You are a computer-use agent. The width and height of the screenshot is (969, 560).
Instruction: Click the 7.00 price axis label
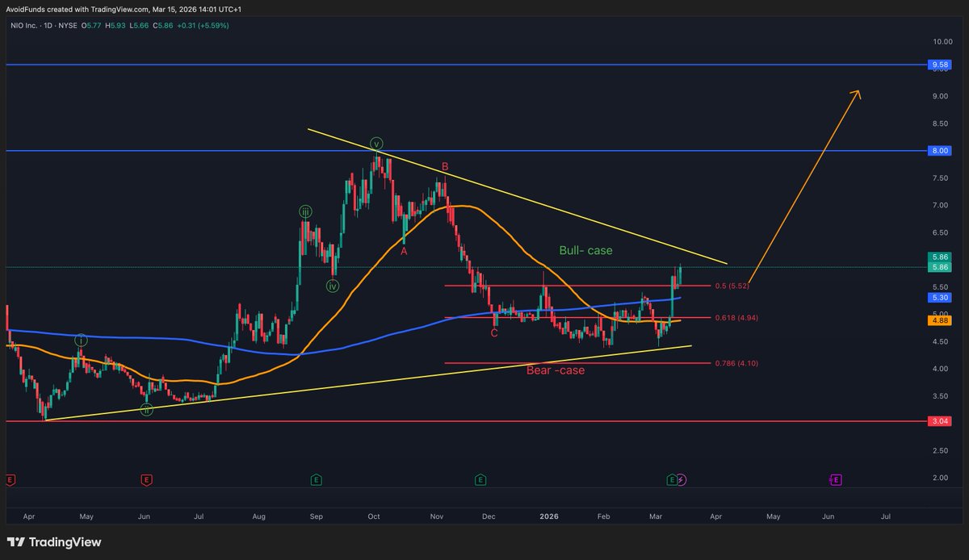pos(941,206)
